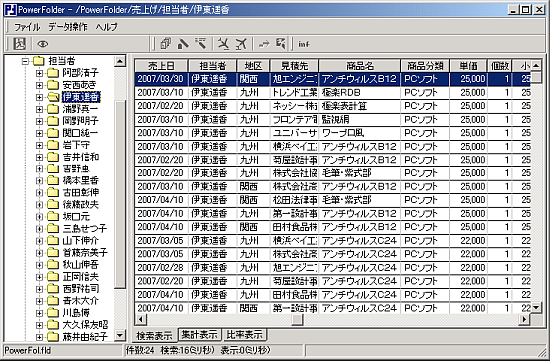Click folder icon next to 岩下守

[53, 145]
